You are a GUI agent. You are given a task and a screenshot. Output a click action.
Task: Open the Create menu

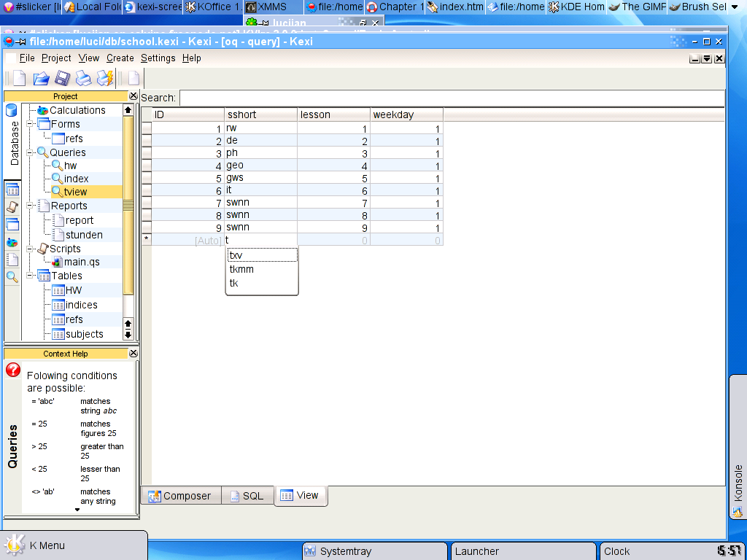120,58
